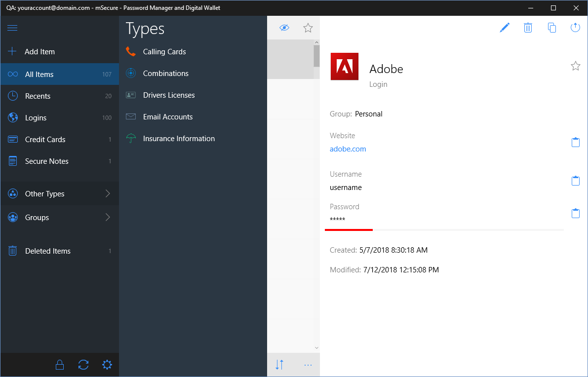Viewport: 588px width, 377px height.
Task: Click the Created date text
Action: 393,250
